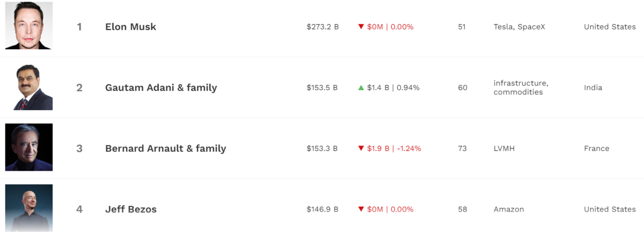Click Bernard Arnault's profile photo
Image resolution: width=644 pixels, height=240 pixels.
(x=29, y=148)
